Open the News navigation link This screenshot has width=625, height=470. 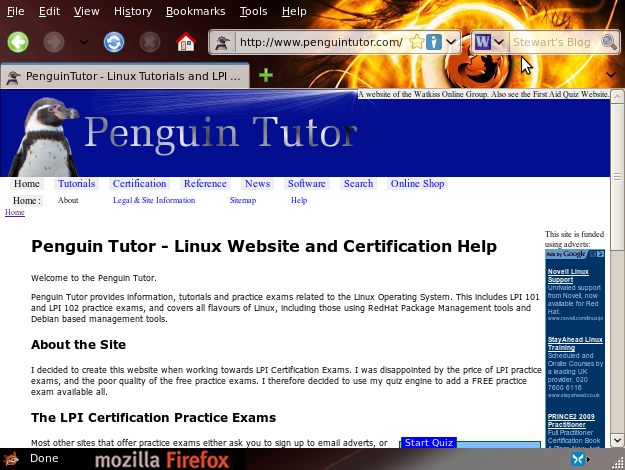point(257,184)
